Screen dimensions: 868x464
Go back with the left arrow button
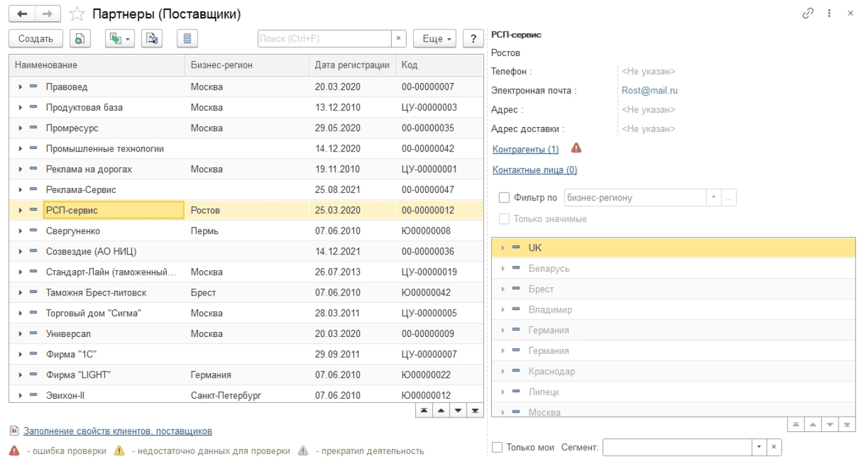[22, 13]
